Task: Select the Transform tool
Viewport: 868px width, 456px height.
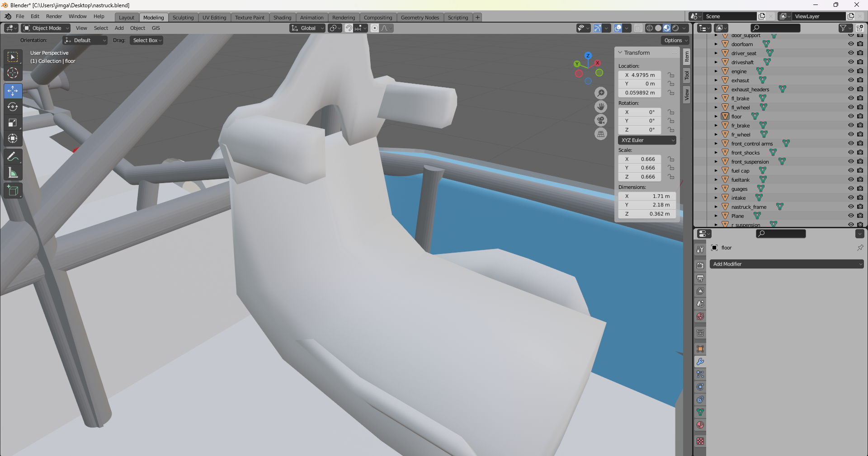Action: 13,138
